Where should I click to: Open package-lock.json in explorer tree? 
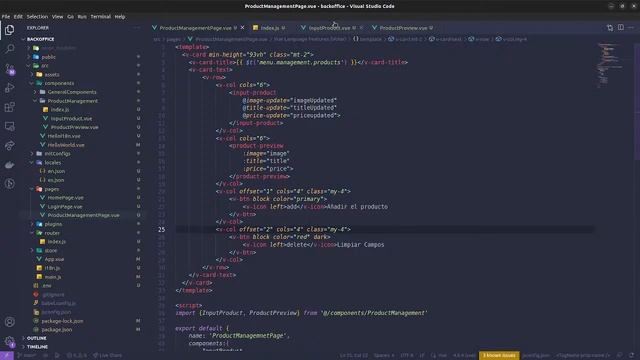[x=62, y=321]
